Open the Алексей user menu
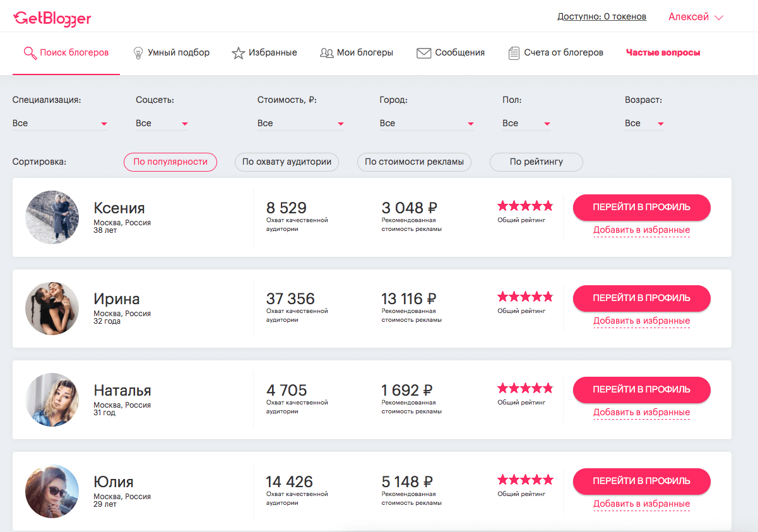The image size is (758, 532). 695,17
